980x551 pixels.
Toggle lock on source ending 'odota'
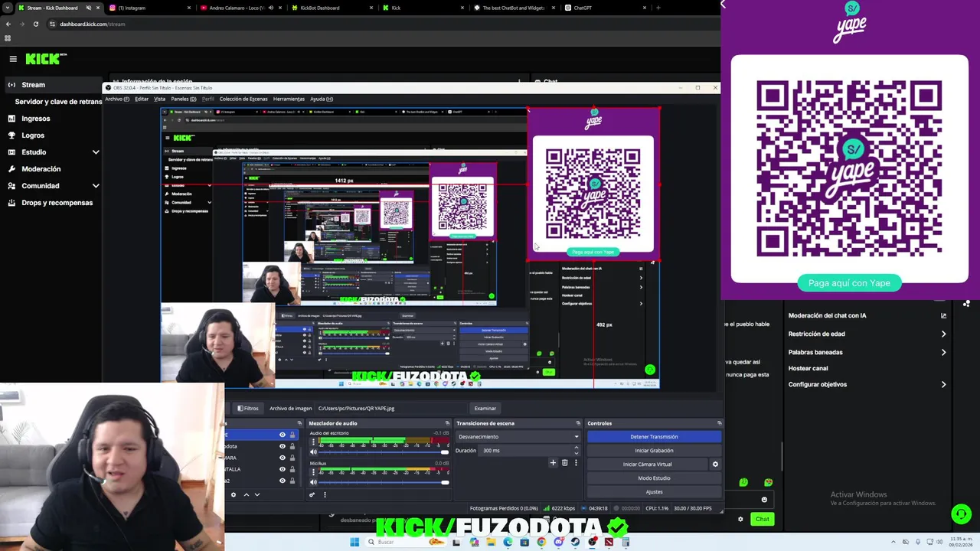point(292,446)
